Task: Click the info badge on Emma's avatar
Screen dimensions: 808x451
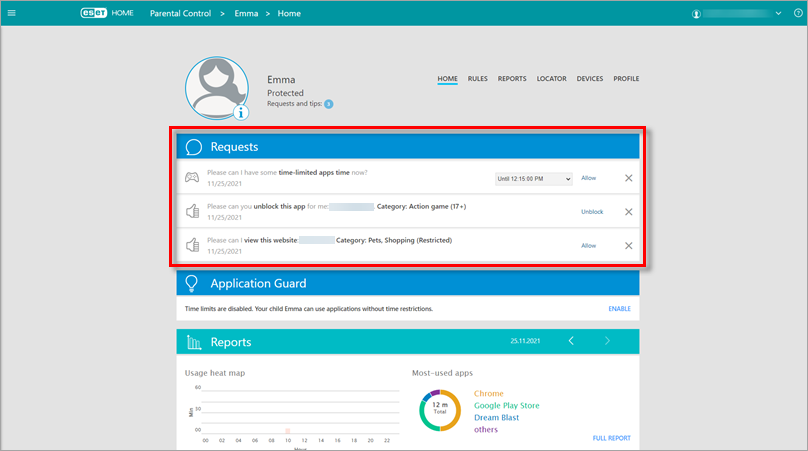Action: pyautogui.click(x=240, y=112)
